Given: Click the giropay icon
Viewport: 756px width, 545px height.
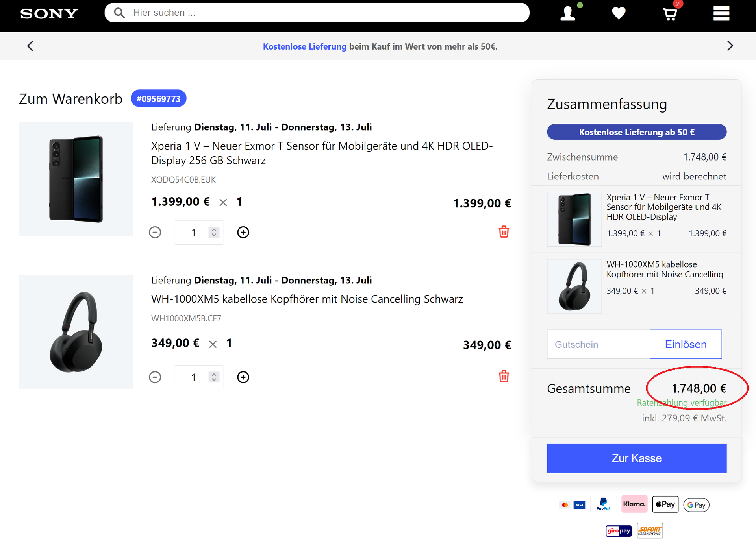Looking at the screenshot, I should click(x=618, y=531).
